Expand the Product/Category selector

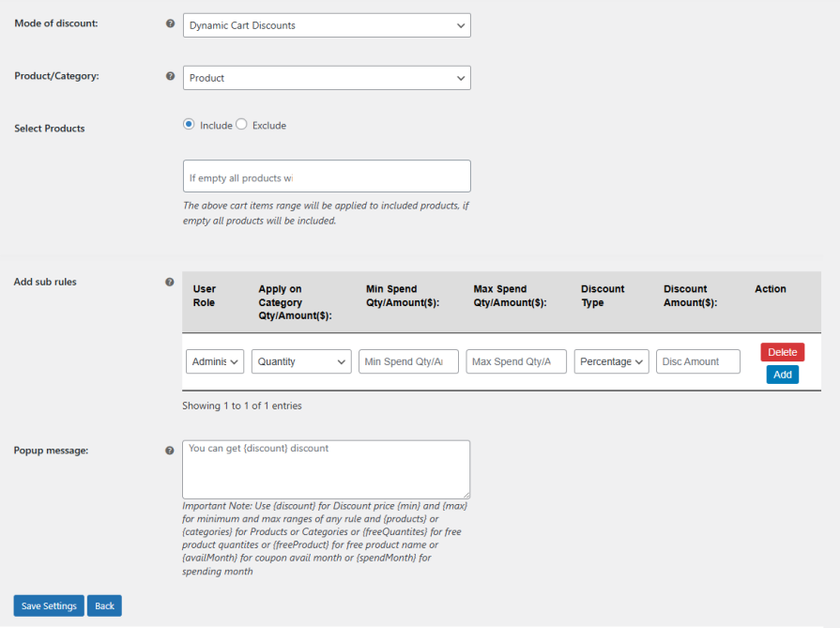tap(327, 78)
